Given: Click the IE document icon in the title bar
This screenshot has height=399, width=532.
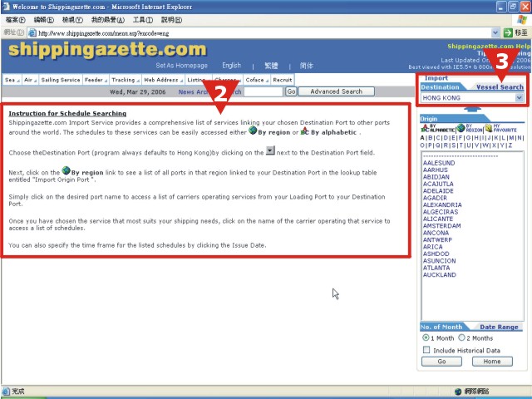Looking at the screenshot, I should click(6, 7).
